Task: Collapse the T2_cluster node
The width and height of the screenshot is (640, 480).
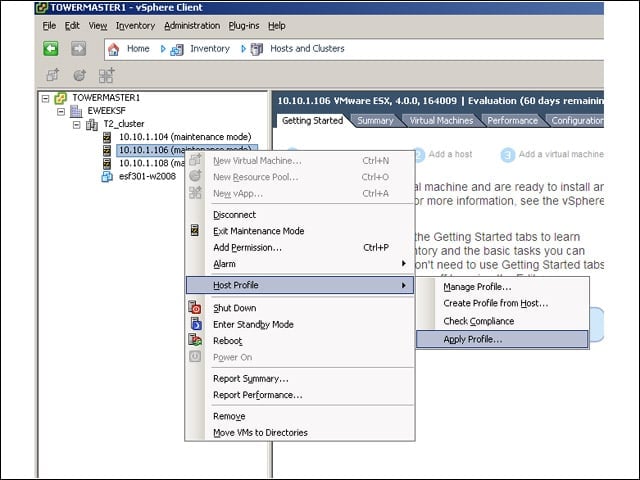Action: (76, 124)
